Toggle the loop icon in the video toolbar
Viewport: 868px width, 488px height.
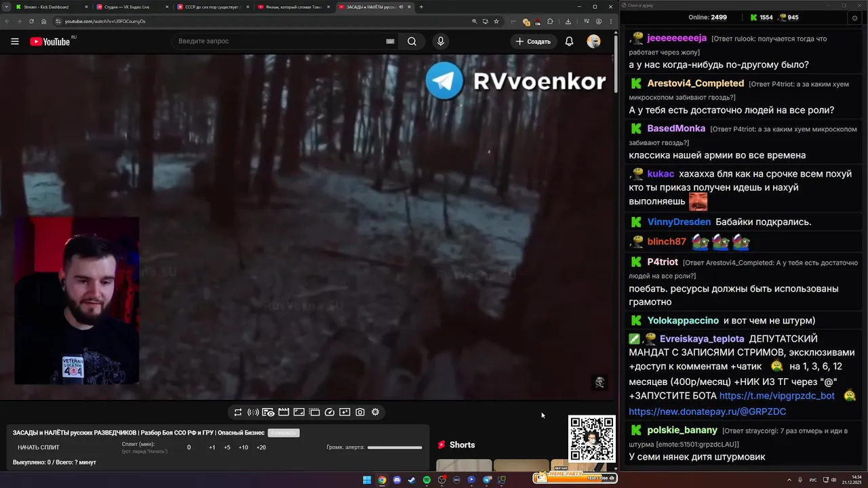[238, 412]
